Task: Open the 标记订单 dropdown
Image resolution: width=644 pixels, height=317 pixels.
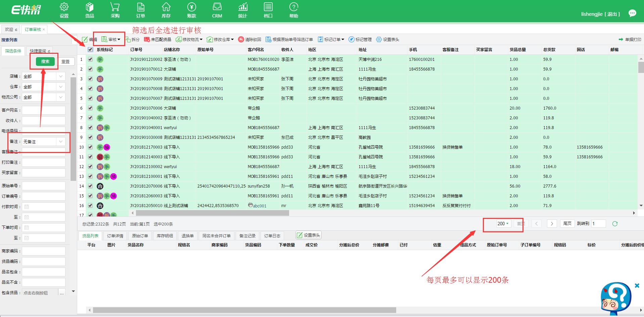Action: [x=331, y=39]
